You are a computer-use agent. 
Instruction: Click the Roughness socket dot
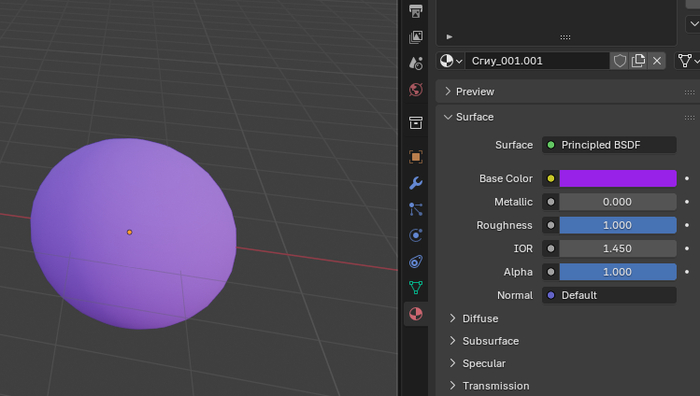pyautogui.click(x=551, y=225)
